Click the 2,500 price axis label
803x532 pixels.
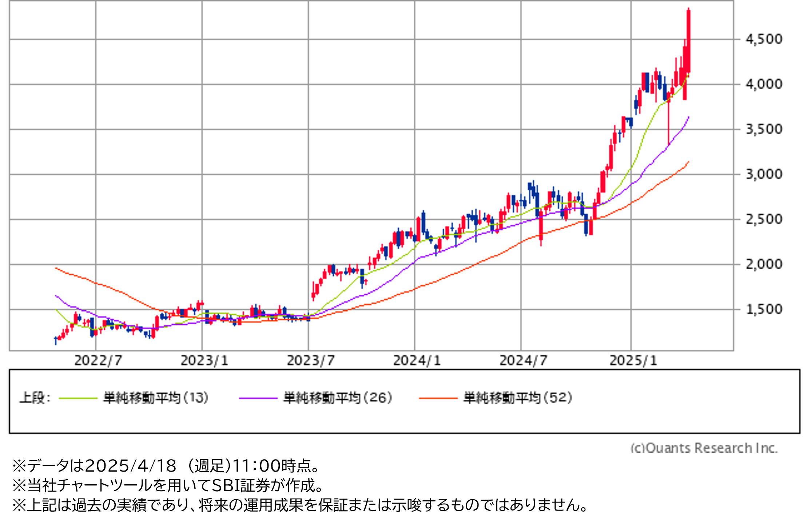(764, 219)
